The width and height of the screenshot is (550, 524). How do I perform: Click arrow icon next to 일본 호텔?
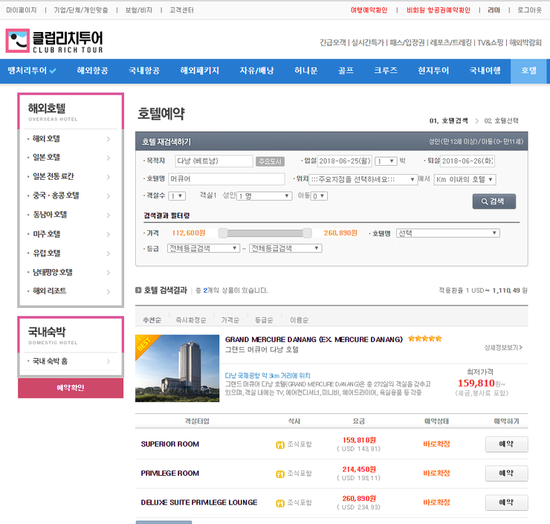[x=108, y=158]
